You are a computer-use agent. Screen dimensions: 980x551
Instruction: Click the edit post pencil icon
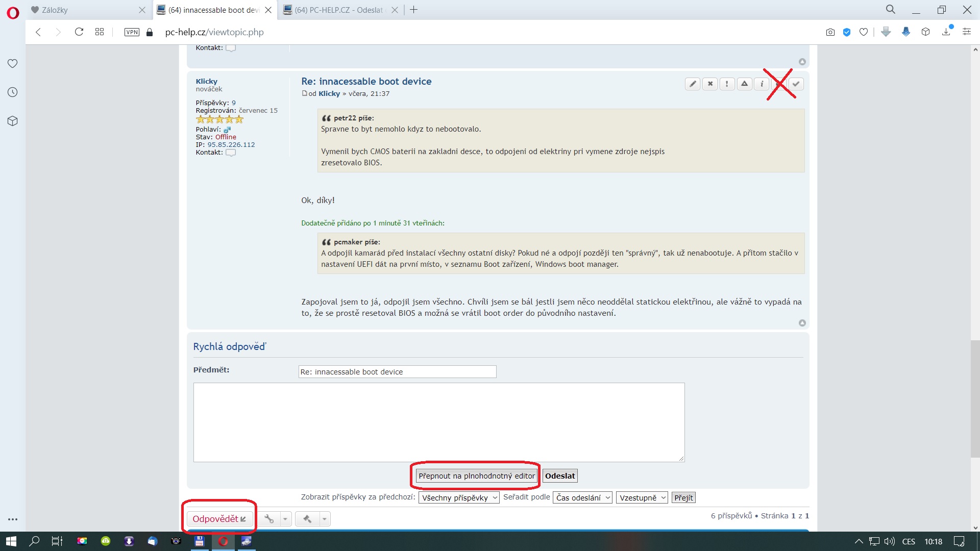(693, 84)
